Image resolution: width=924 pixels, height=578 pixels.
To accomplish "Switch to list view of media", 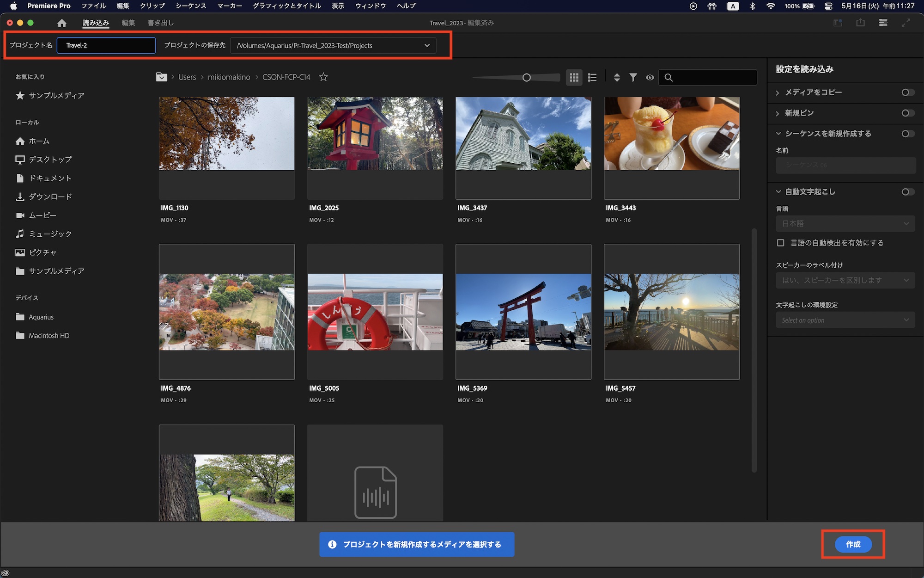I will [592, 78].
